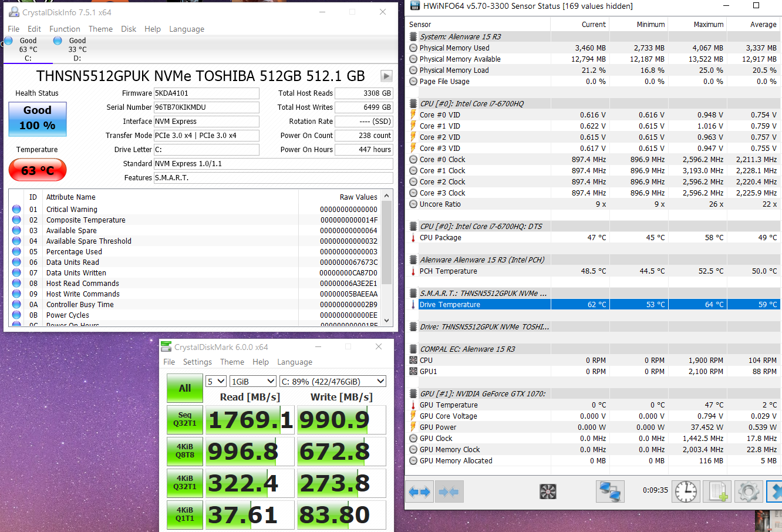Open the test count dropdown showing 5
This screenshot has height=532, width=782.
tap(216, 382)
